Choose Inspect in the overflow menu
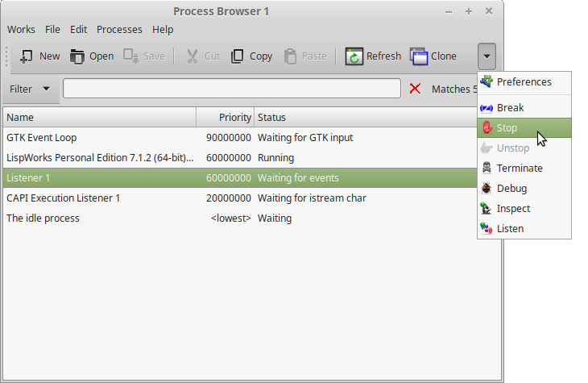 click(513, 208)
